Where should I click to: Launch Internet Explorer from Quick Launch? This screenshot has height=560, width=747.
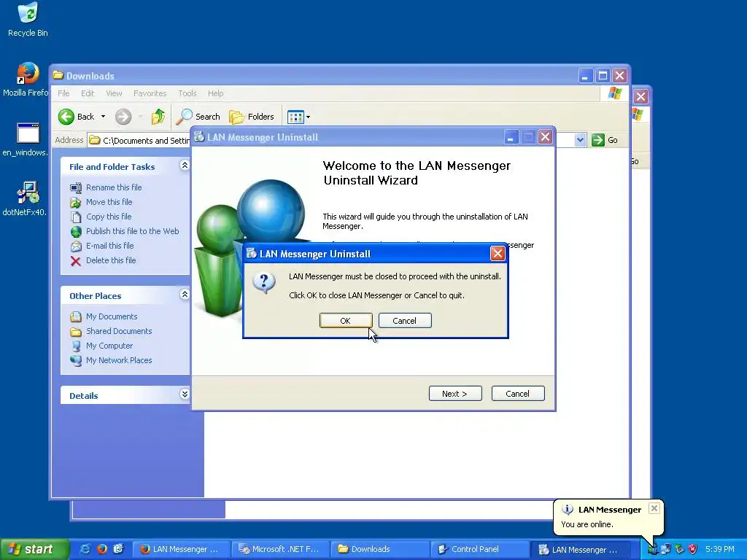click(x=85, y=549)
